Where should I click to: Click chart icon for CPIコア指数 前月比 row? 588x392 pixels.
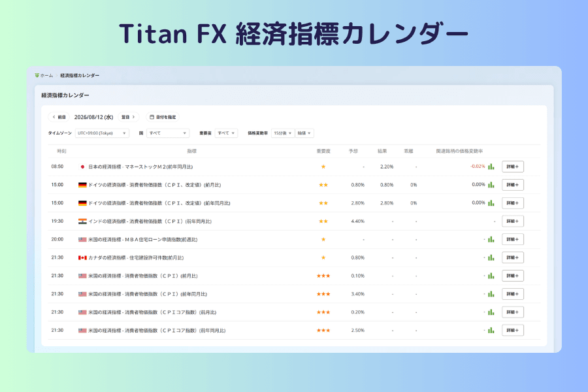(491, 312)
